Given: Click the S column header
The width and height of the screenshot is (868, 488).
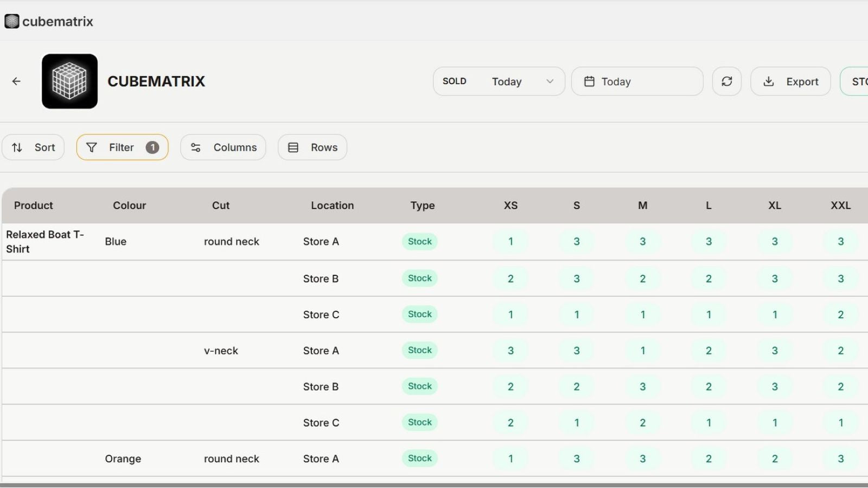Looking at the screenshot, I should (x=577, y=206).
